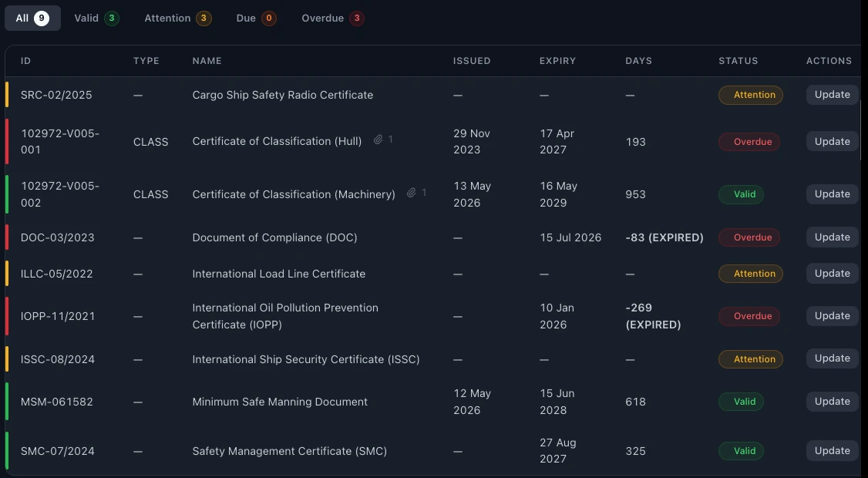The image size is (868, 478).
Task: Click the EXPIRY column header
Action: click(x=557, y=61)
